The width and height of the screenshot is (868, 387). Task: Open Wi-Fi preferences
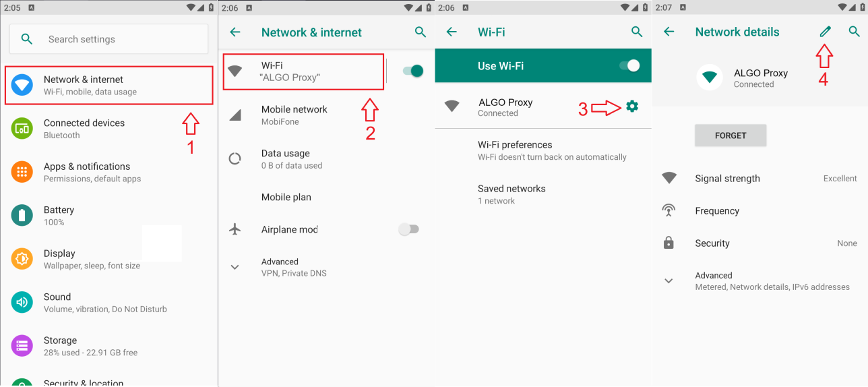pos(543,150)
